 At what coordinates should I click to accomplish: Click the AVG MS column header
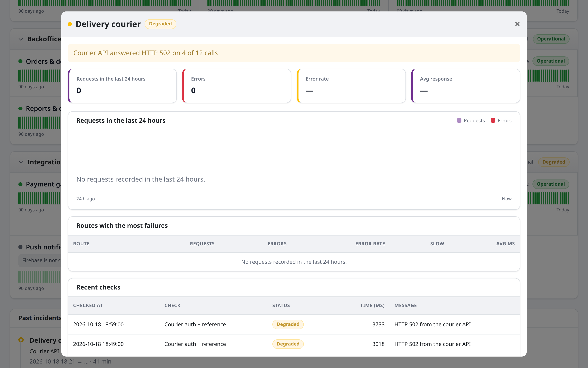[x=505, y=244]
